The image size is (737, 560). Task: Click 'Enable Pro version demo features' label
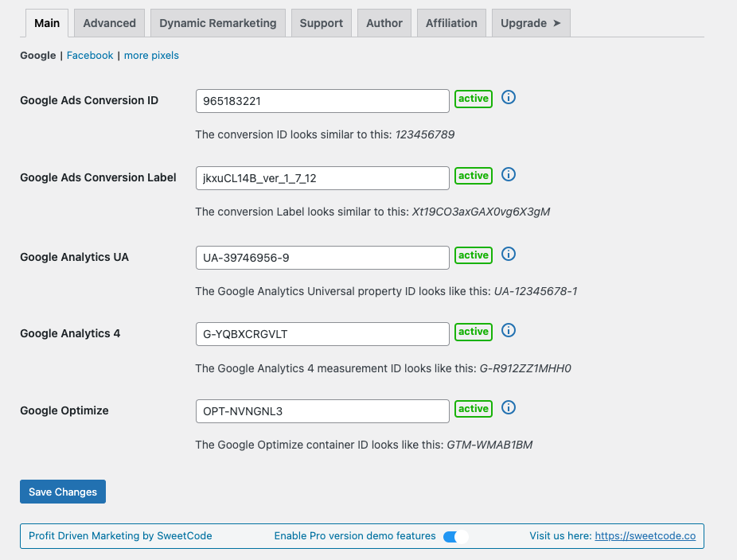pos(355,536)
